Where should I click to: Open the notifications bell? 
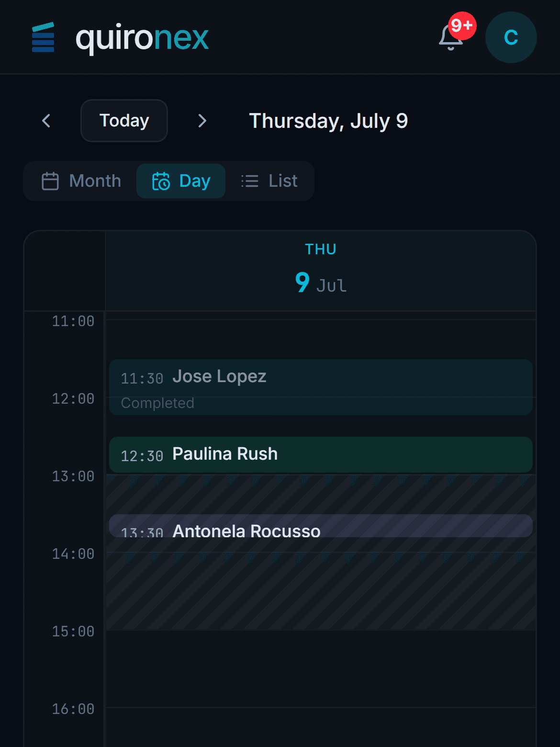(x=451, y=37)
